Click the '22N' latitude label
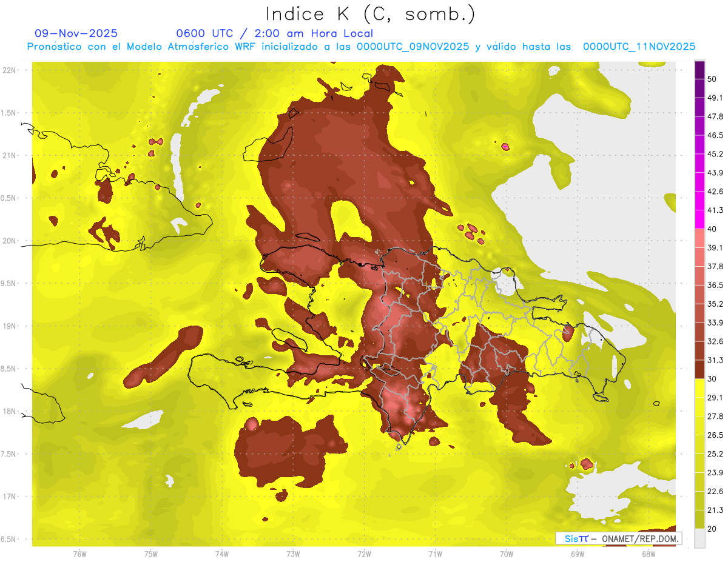 [8, 70]
